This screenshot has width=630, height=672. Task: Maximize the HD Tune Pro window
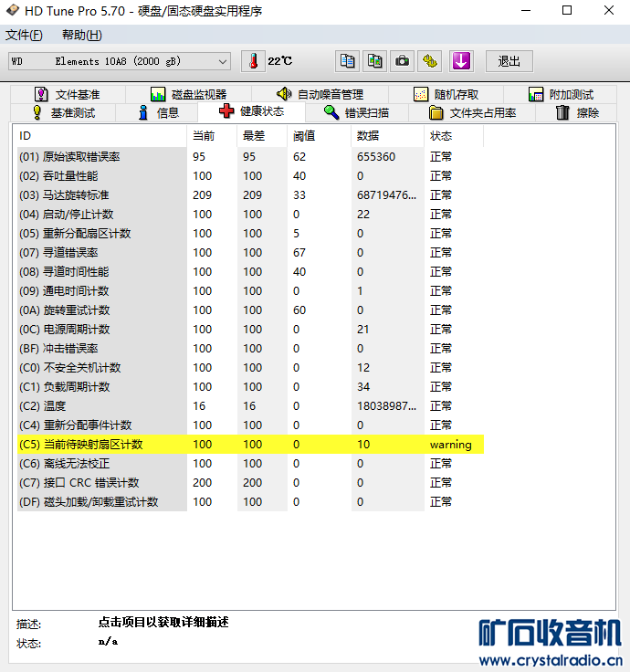click(567, 10)
